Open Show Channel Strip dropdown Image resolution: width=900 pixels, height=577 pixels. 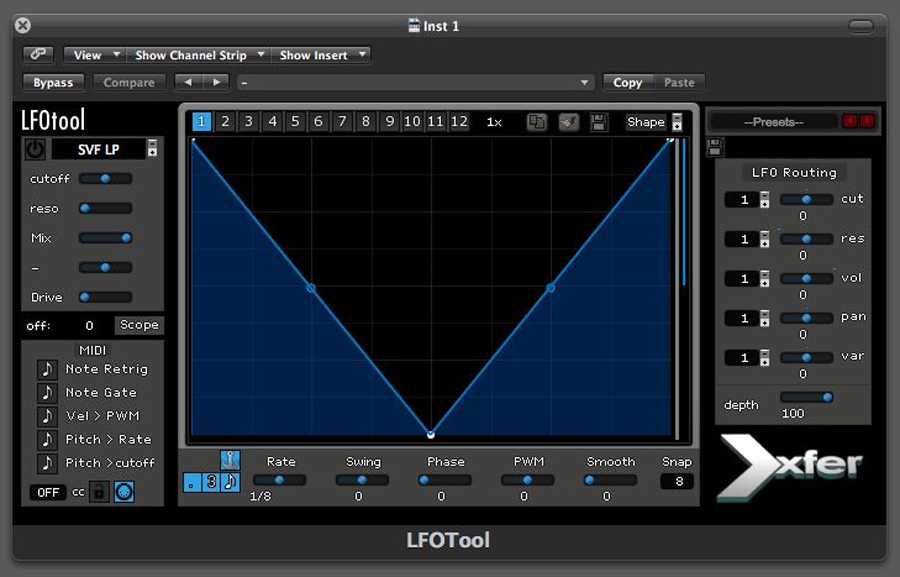click(x=198, y=55)
